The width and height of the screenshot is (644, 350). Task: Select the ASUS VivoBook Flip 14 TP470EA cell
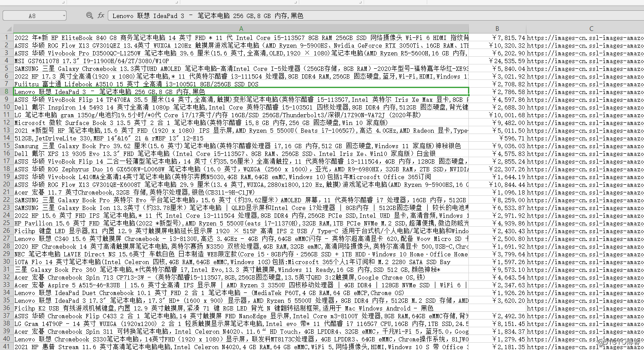[x=241, y=99]
